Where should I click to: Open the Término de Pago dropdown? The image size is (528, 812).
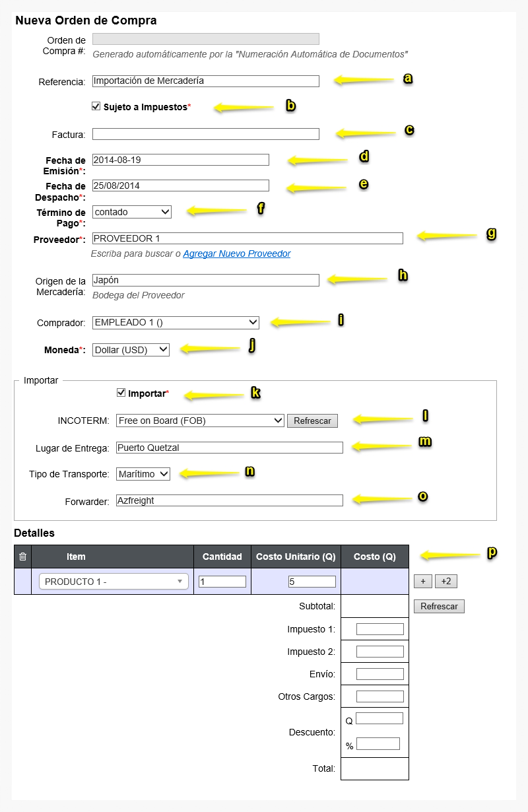coord(132,212)
